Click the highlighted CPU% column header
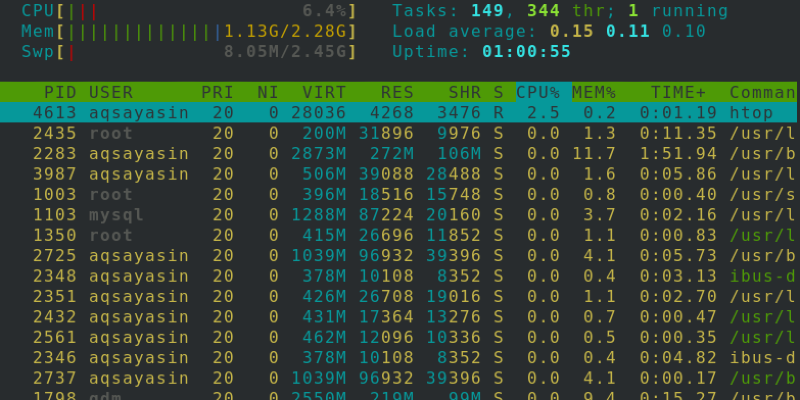 (538, 92)
